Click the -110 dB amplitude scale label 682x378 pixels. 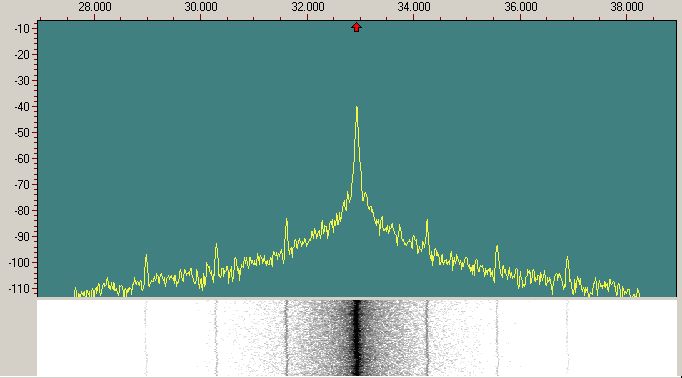19,288
